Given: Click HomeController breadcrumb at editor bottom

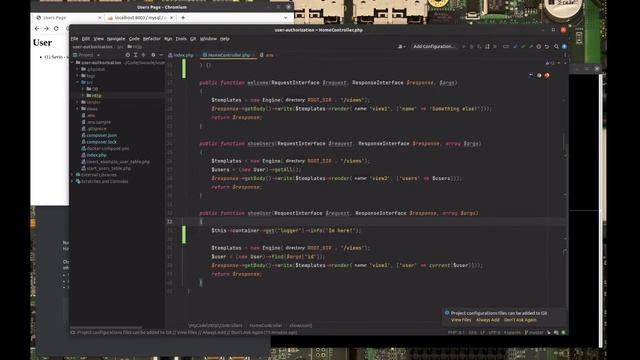Looking at the screenshot, I should pos(265,326).
